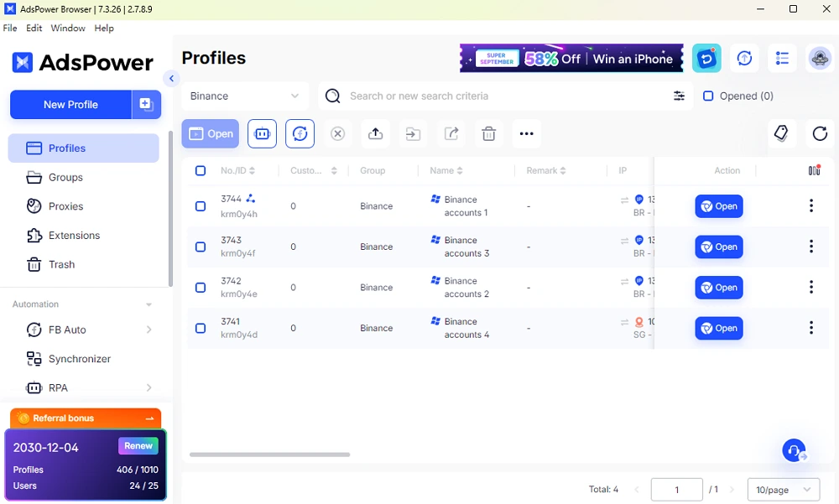The width and height of the screenshot is (839, 504).
Task: Click the close profiles X toolbar icon
Action: pos(337,134)
